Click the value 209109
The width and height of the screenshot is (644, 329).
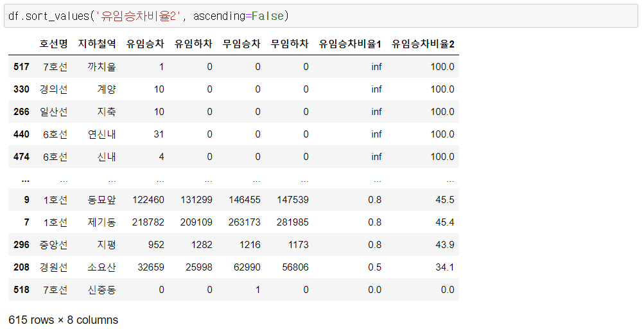coord(196,222)
